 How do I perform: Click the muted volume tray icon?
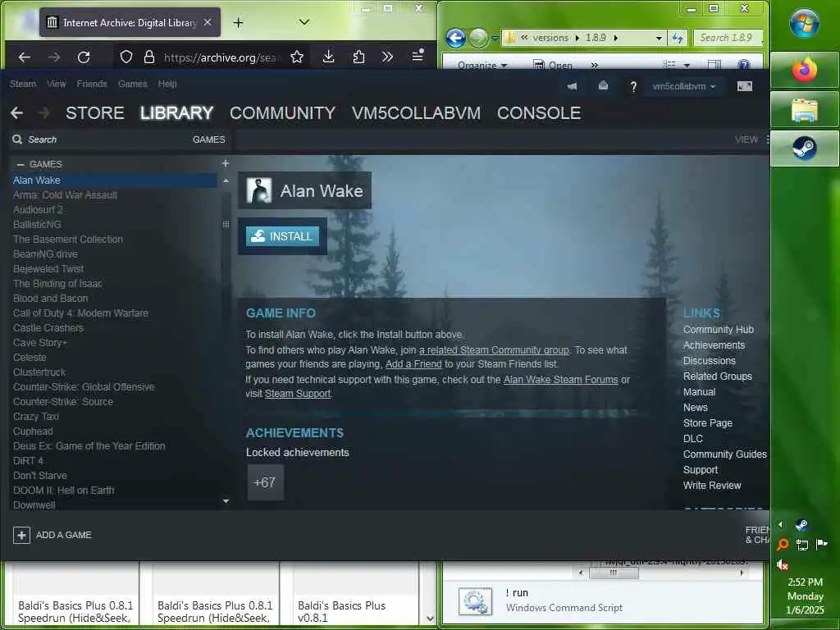click(783, 564)
